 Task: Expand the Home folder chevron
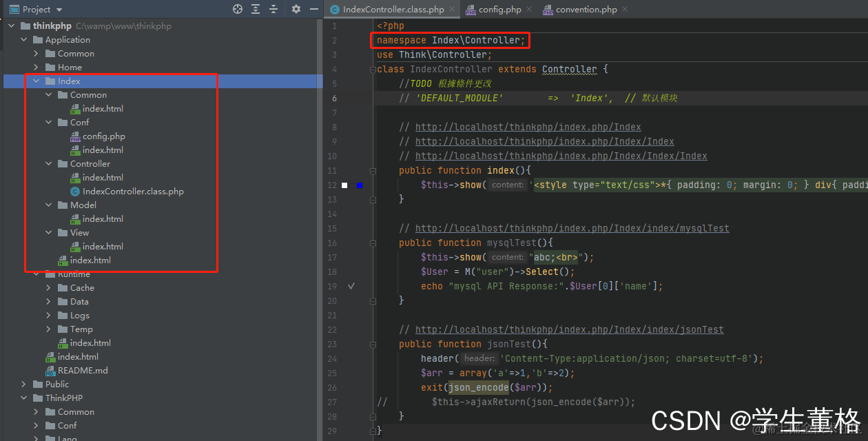point(37,68)
